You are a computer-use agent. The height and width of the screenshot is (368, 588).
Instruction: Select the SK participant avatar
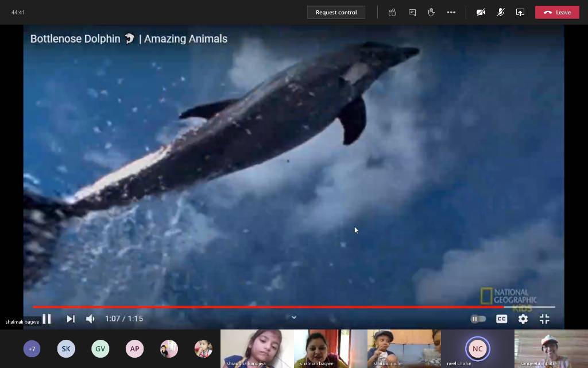coord(66,349)
